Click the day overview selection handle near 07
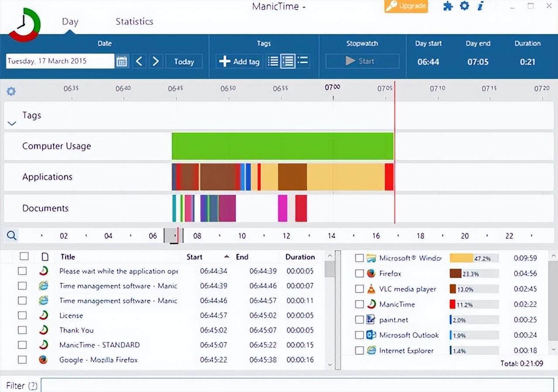Image resolution: width=558 pixels, height=392 pixels. (x=174, y=236)
